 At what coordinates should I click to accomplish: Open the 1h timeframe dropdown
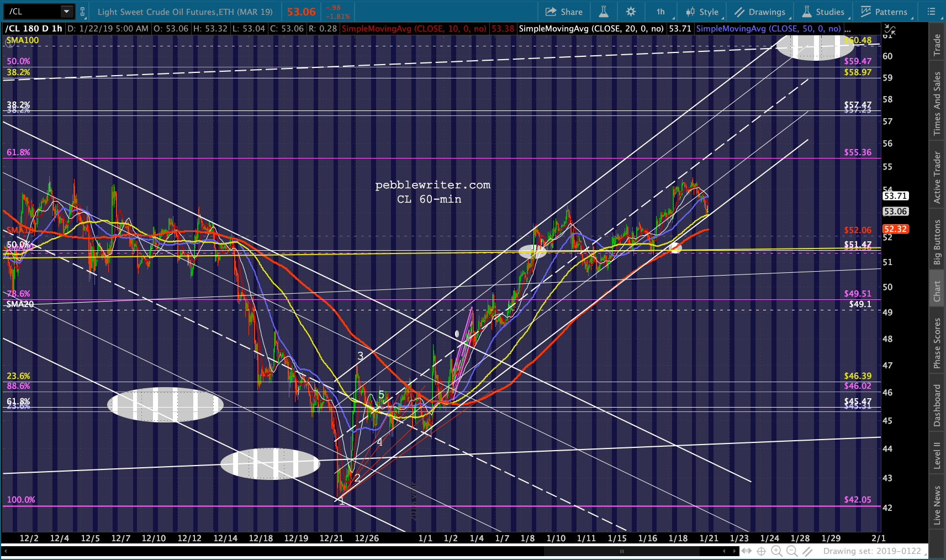(x=660, y=12)
